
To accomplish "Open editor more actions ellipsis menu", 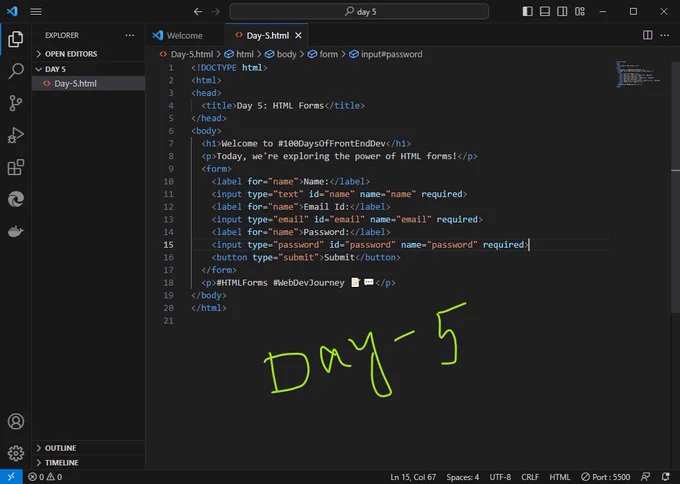I will pos(665,35).
